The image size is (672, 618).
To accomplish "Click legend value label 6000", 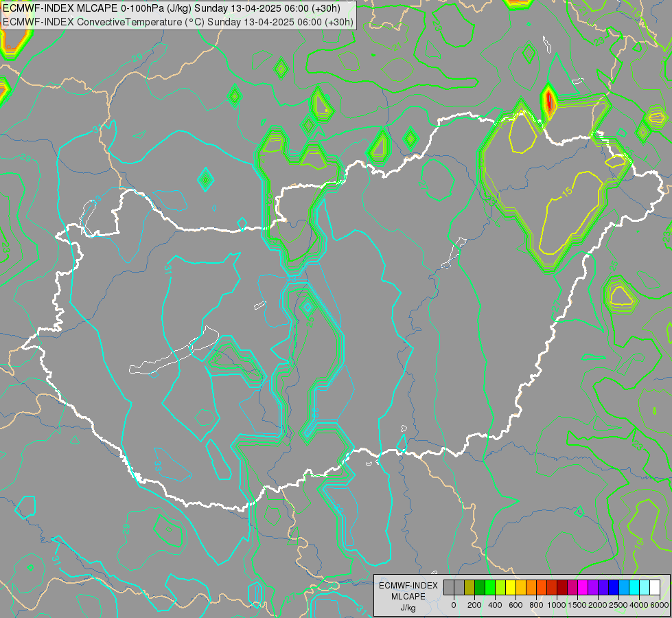I will (659, 605).
